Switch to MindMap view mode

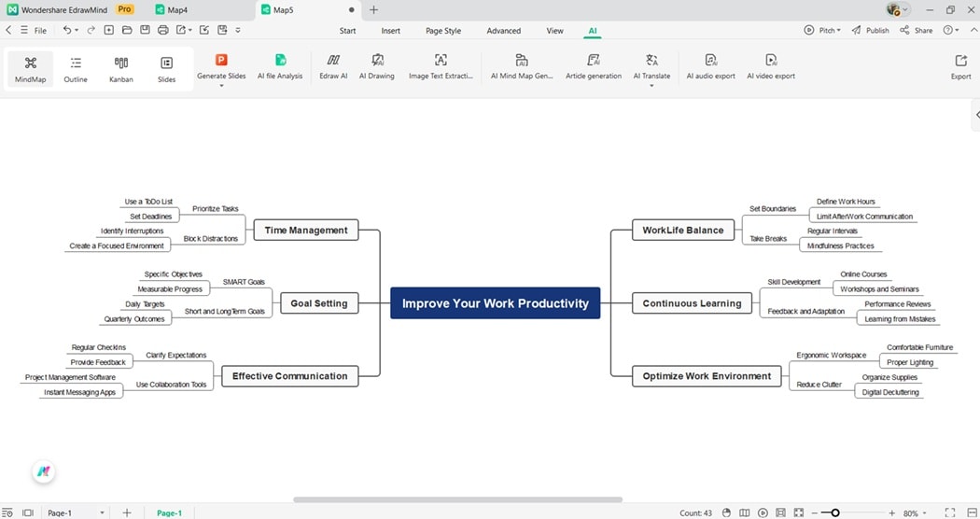[30, 69]
